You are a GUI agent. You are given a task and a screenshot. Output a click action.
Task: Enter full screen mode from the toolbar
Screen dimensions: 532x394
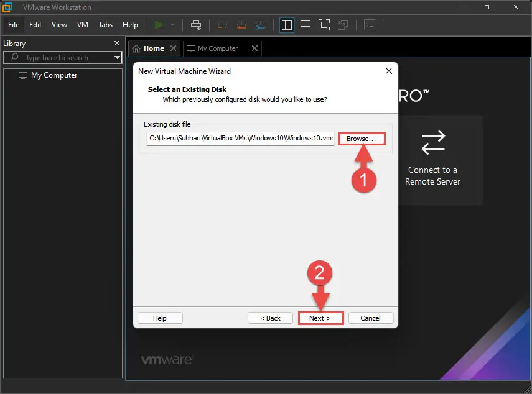(324, 25)
